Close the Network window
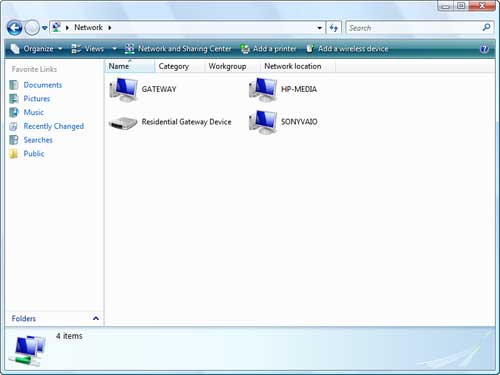 tap(482, 6)
